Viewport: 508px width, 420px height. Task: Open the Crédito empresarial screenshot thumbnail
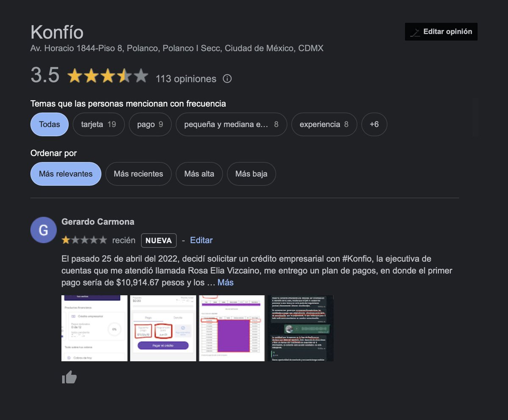pos(94,328)
